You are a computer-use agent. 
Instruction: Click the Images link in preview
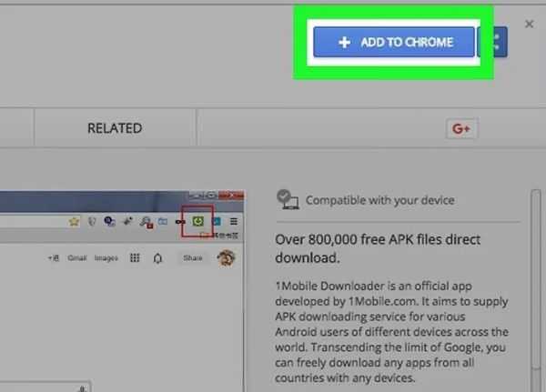pyautogui.click(x=106, y=258)
